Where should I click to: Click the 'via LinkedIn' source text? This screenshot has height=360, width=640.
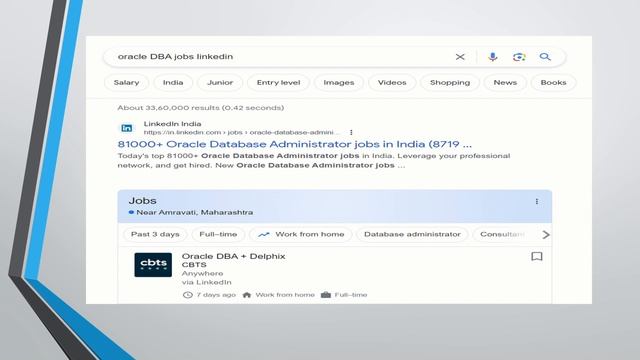(x=207, y=282)
